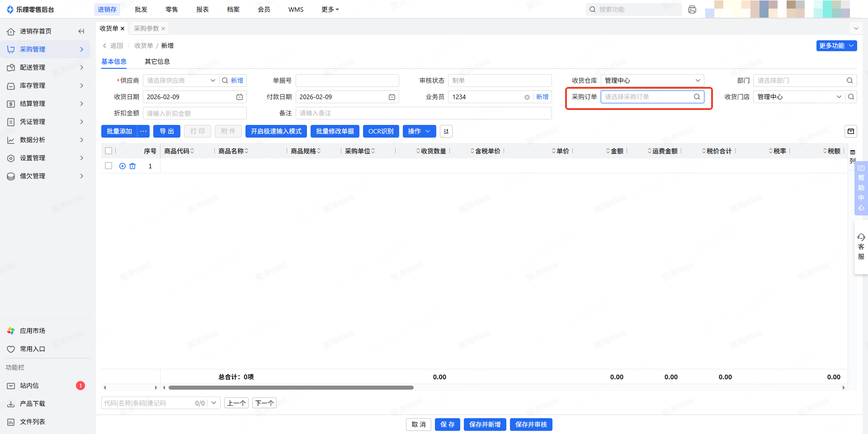Viewport: 868px width, 434px height.
Task: Click 取消 button
Action: pos(419,424)
